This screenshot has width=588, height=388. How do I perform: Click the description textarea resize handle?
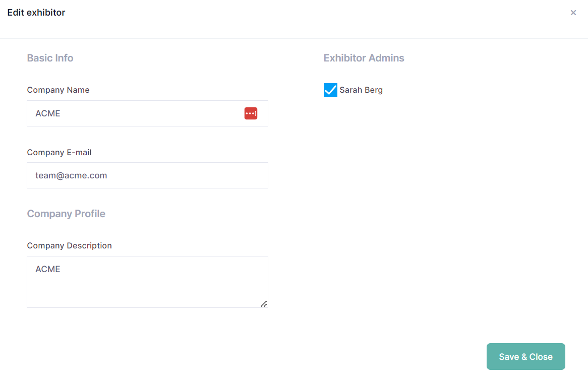pos(263,303)
